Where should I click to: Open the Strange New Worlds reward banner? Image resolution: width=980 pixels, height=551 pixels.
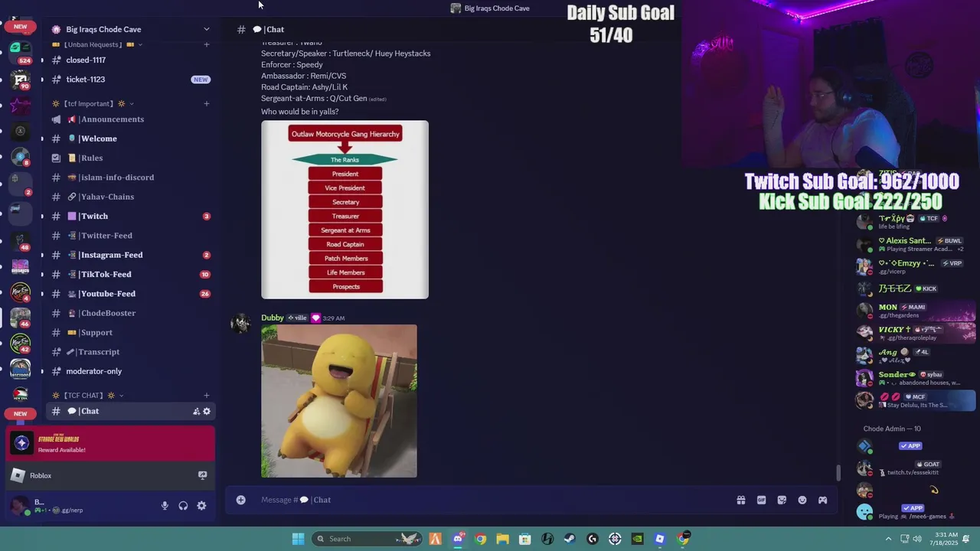[110, 444]
